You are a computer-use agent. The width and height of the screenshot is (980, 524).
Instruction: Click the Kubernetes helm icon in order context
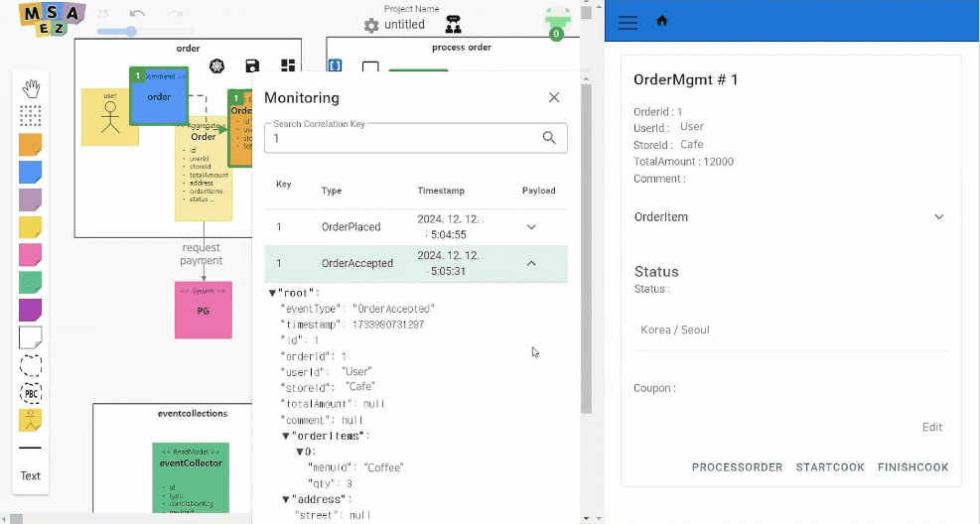[x=217, y=66]
